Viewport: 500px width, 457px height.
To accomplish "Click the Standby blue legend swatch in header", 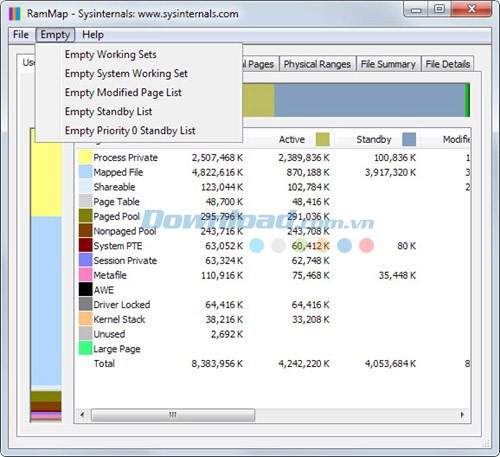I will 409,139.
